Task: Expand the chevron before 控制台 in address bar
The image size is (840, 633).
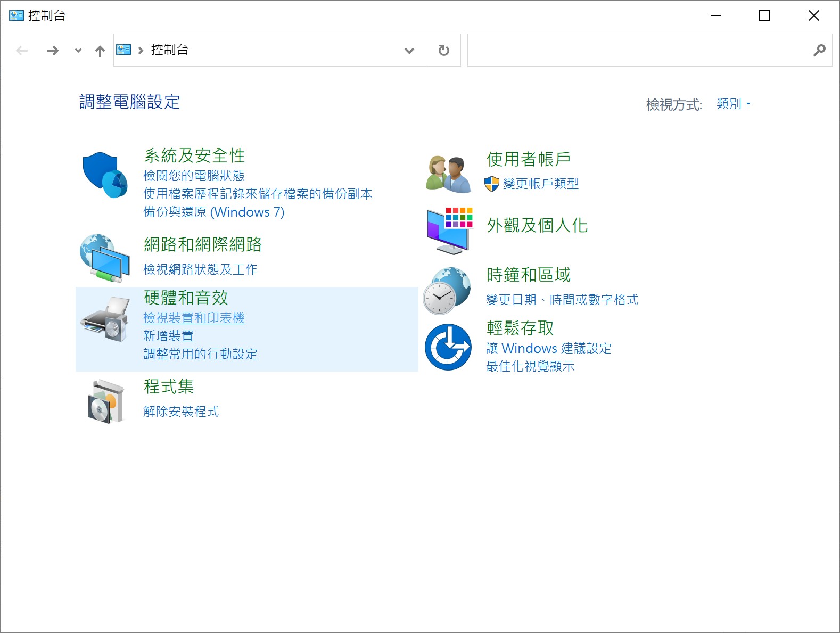Action: coord(141,51)
